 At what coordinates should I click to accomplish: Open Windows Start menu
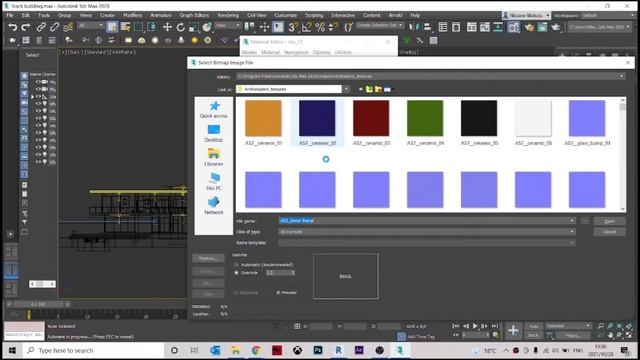click(12, 351)
